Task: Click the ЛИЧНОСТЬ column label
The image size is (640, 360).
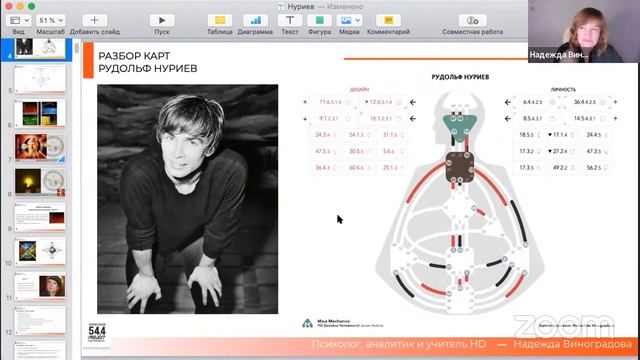Action: (563, 89)
